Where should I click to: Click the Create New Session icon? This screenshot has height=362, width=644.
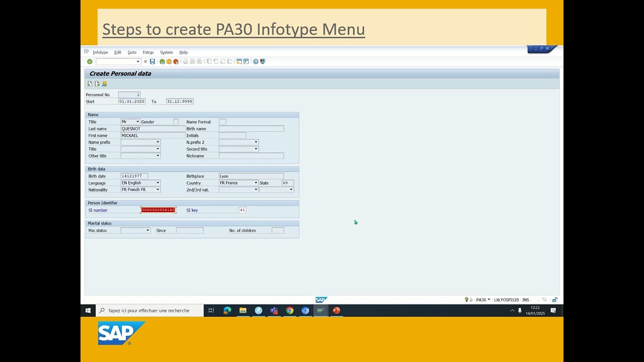pyautogui.click(x=239, y=61)
